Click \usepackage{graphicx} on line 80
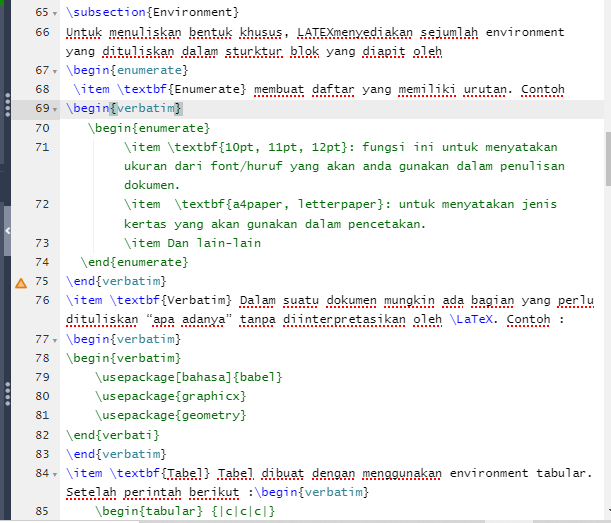This screenshot has height=523, width=611. click(171, 396)
